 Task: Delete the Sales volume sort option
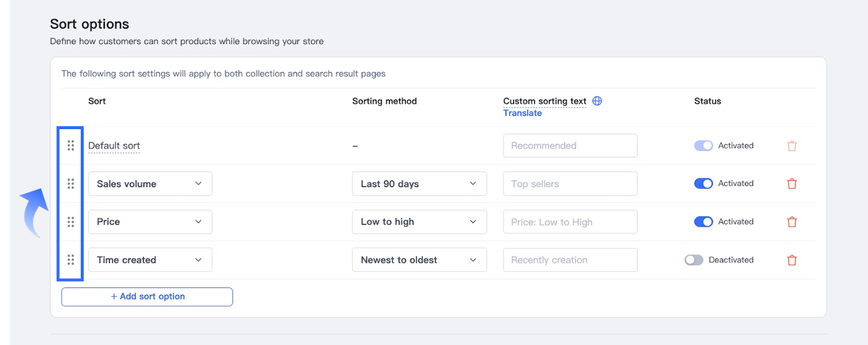792,184
